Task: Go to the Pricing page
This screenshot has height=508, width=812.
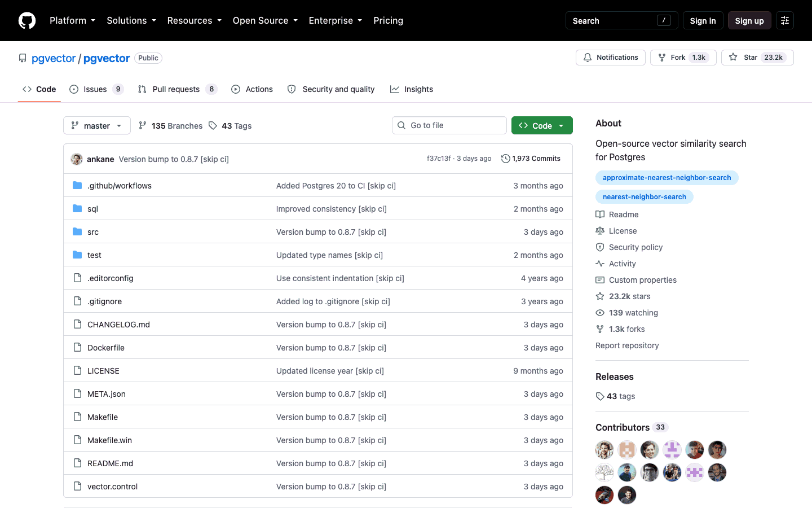Action: point(389,20)
